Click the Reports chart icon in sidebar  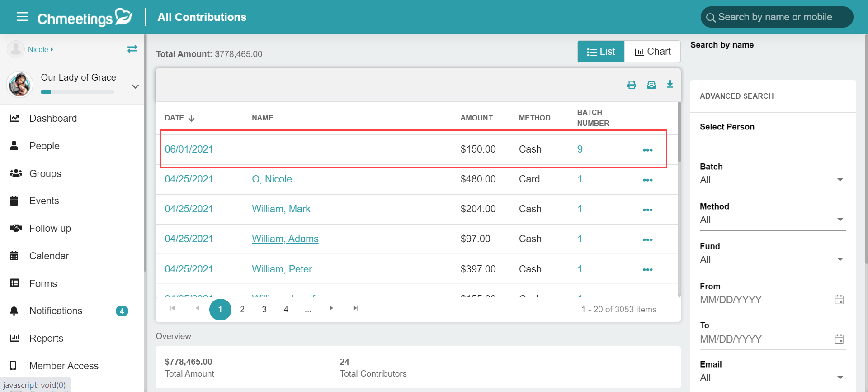pyautogui.click(x=14, y=338)
